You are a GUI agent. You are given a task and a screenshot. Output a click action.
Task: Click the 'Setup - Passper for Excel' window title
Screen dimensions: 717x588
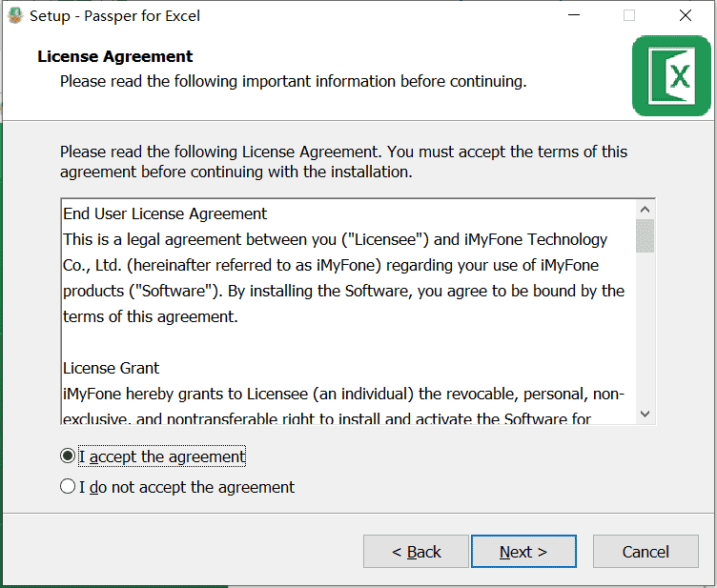coord(114,16)
